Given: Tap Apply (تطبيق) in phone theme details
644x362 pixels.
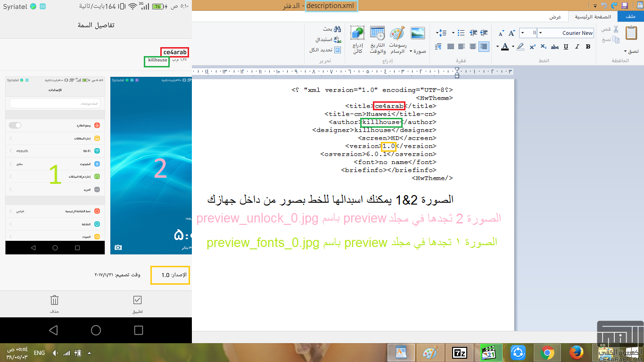Looking at the screenshot, I should (137, 304).
